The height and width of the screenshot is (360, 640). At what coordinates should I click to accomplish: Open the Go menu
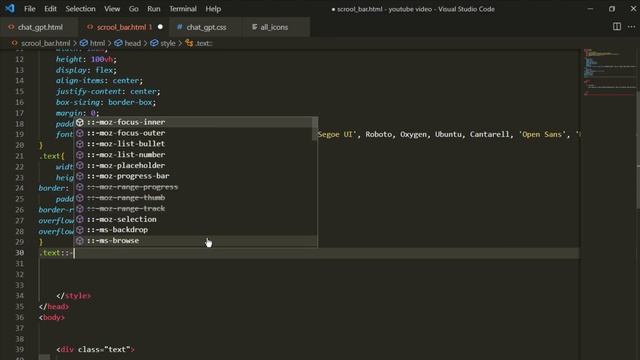(x=133, y=9)
